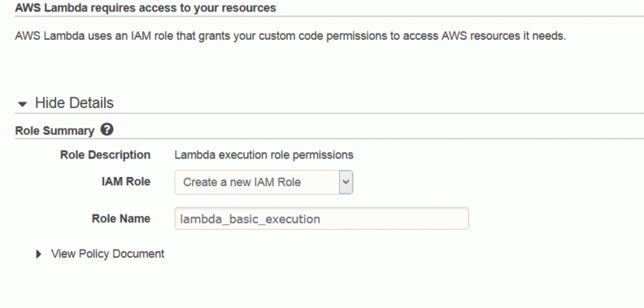Click the View Policy Document link
The height and width of the screenshot is (308, 644).
pyautogui.click(x=107, y=254)
